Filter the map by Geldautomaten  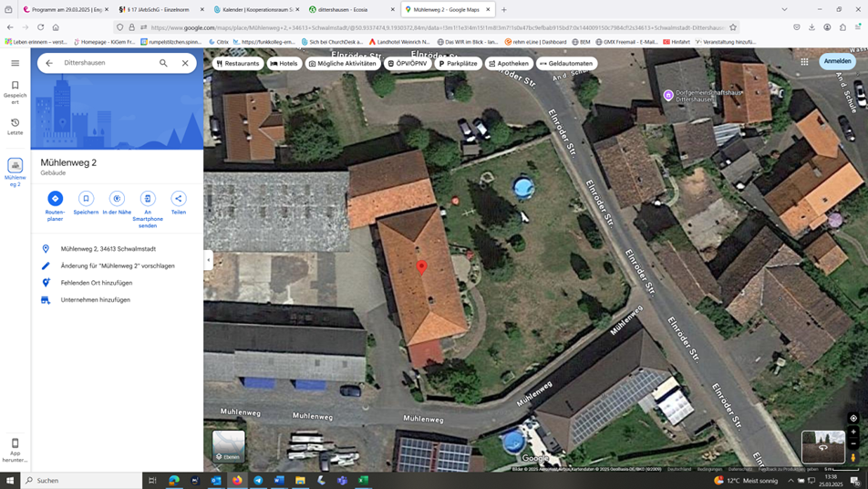566,64
